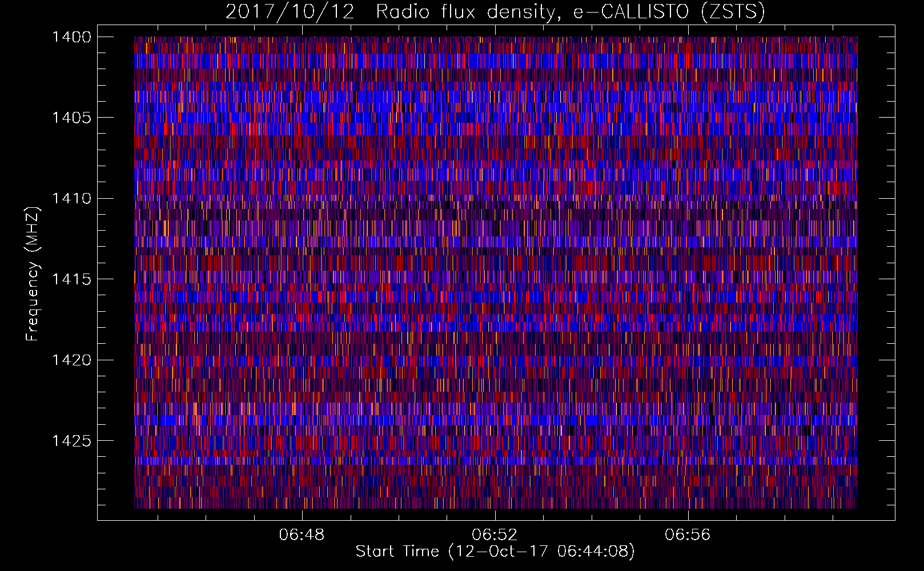
Task: Click the 'Frequency (MHZ)' axis label
Action: [33, 274]
